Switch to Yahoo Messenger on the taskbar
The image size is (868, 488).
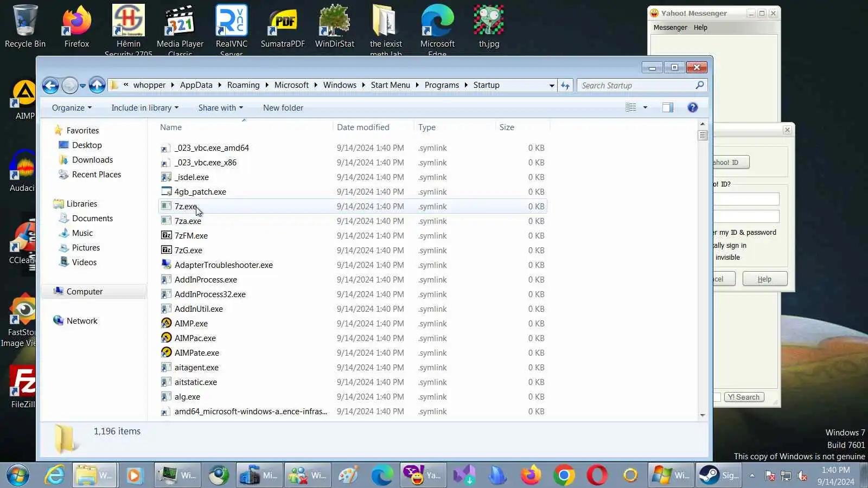(423, 476)
